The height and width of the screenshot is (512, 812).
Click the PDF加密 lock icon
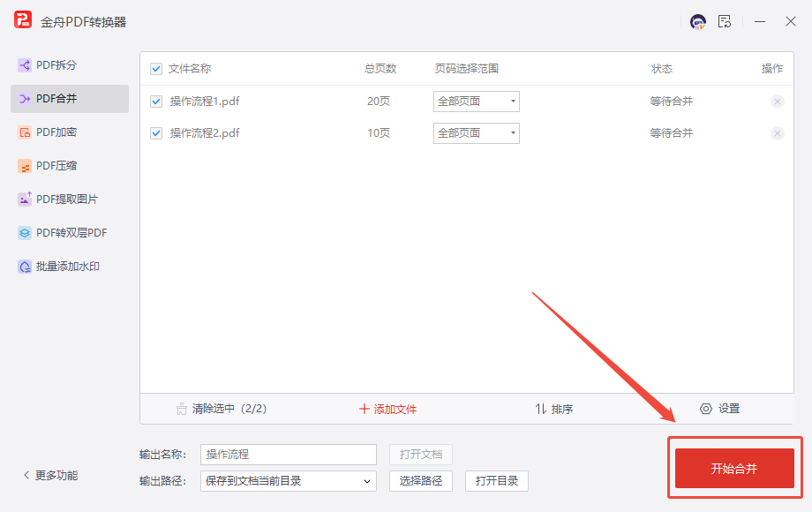point(25,132)
